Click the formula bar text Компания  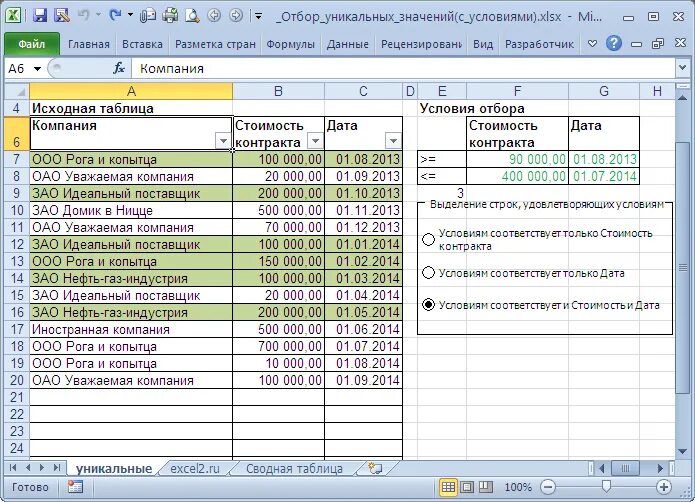point(172,69)
